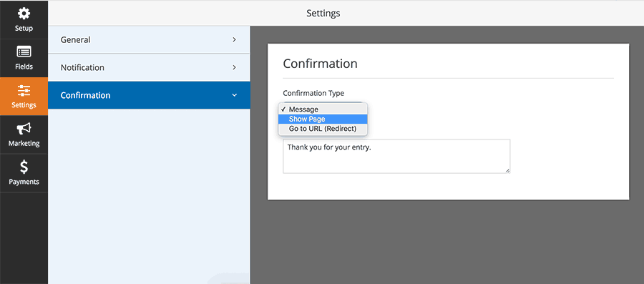Choose Go to URL (Redirect) option
644x284 pixels.
(323, 129)
